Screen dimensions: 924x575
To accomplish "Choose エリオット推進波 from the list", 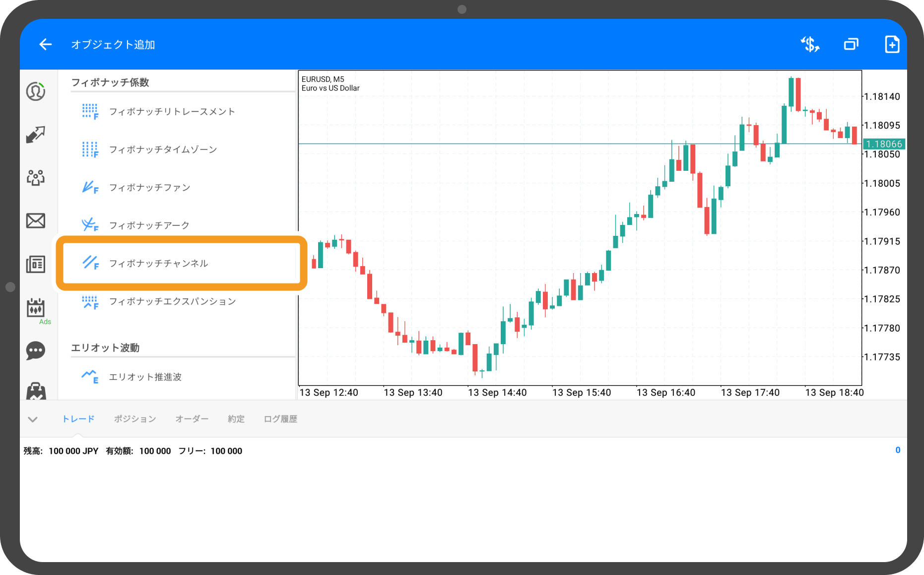I will point(145,377).
